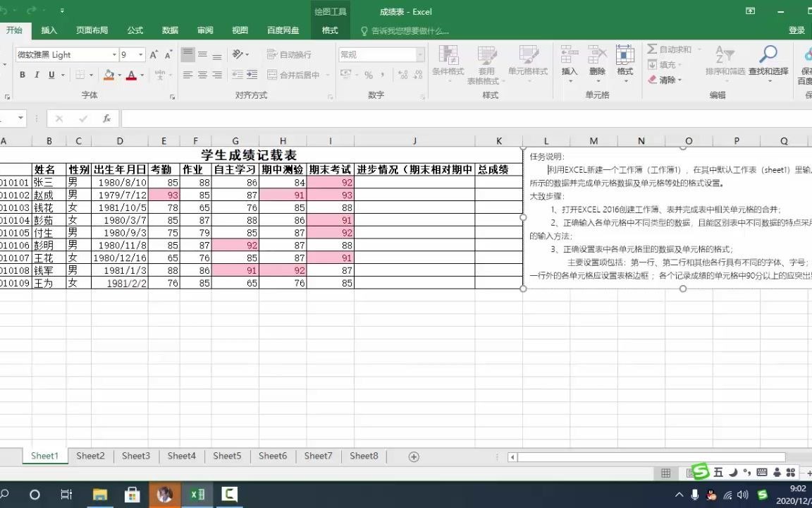Image resolution: width=812 pixels, height=508 pixels.
Task: Click the Clear (清除) eraser icon
Action: [653, 80]
